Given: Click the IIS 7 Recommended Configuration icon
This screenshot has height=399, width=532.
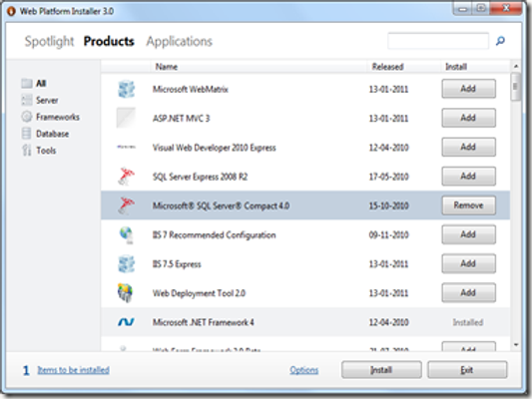Looking at the screenshot, I should coord(127,235).
